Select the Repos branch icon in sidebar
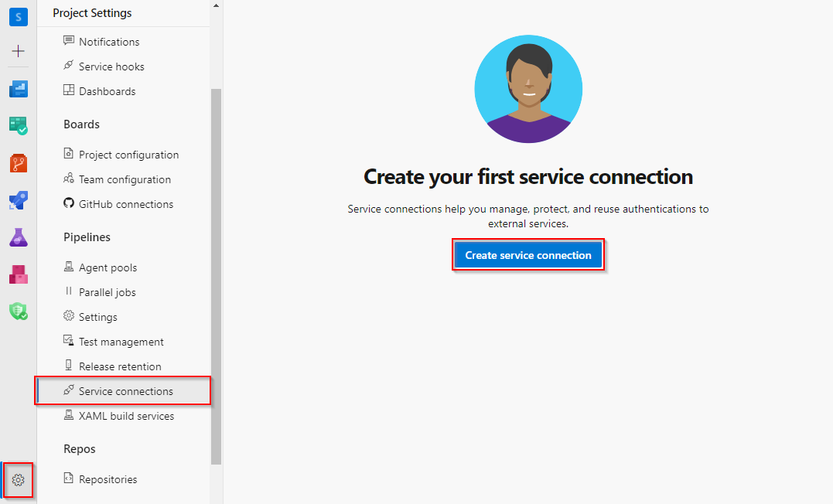The width and height of the screenshot is (833, 504). [18, 163]
